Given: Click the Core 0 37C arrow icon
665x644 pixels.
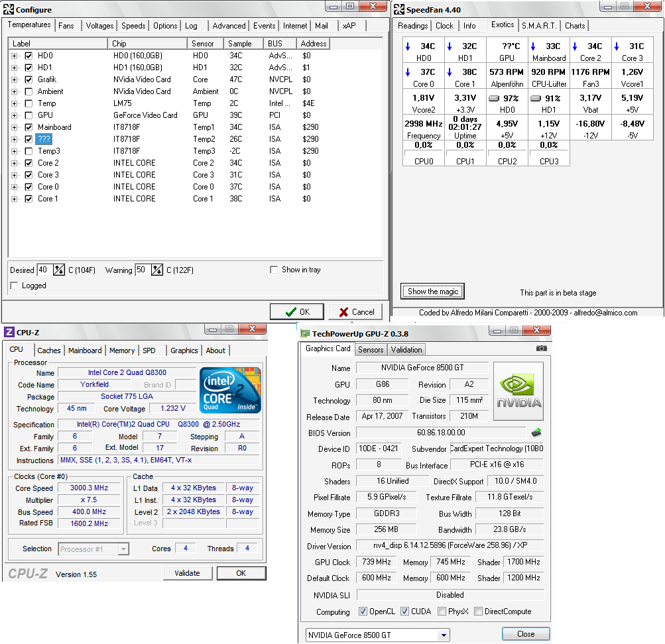Looking at the screenshot, I should tap(408, 72).
